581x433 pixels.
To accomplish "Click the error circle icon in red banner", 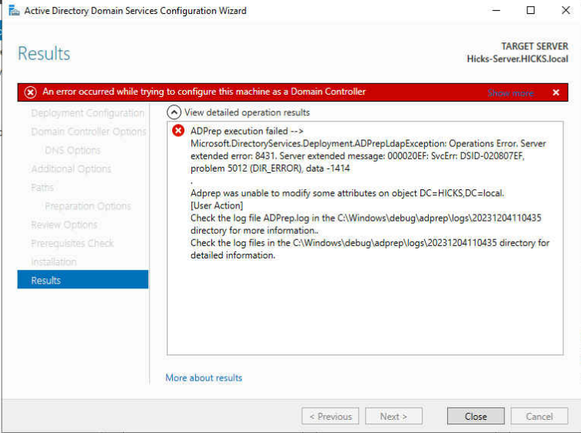I will coord(30,92).
